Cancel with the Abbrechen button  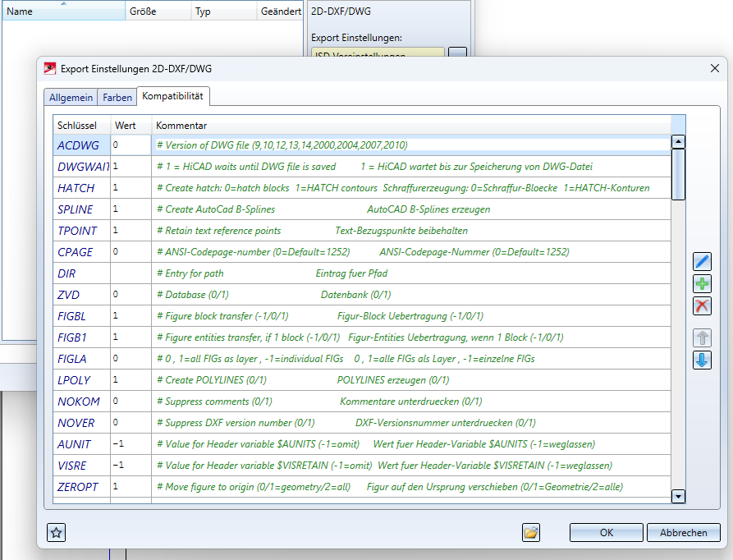pos(684,532)
